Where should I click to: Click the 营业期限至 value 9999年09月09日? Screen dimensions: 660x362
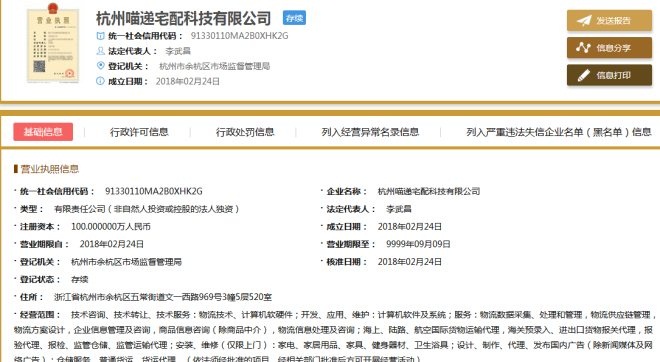tap(418, 244)
